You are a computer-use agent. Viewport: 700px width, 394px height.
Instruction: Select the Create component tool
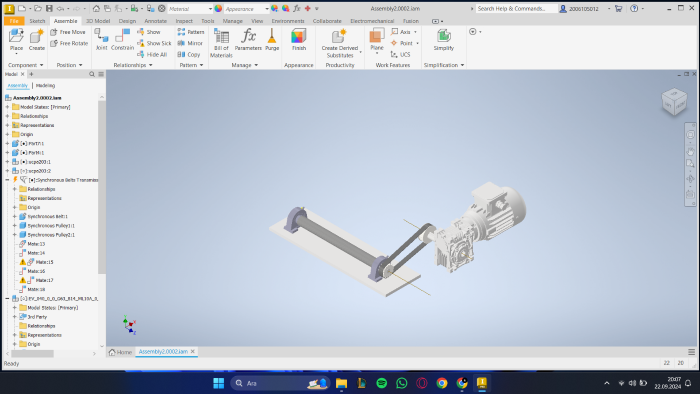[x=37, y=40]
